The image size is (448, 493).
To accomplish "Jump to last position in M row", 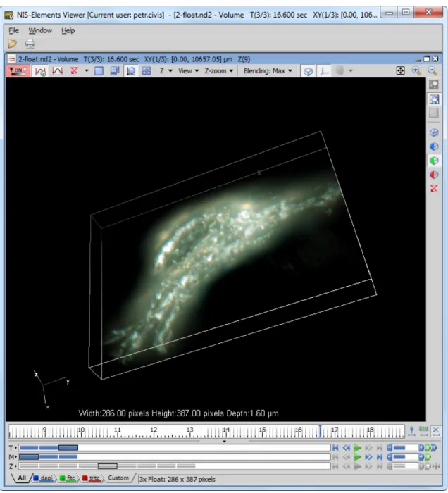I will pos(380,457).
